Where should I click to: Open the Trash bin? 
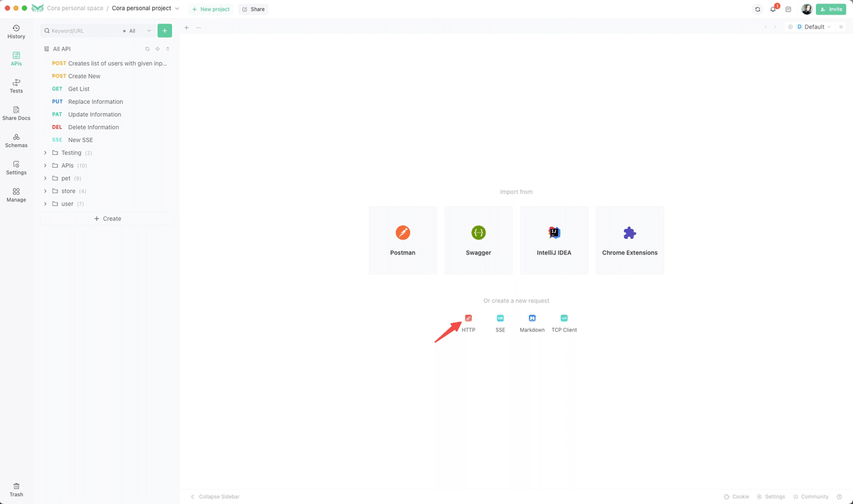pos(16,489)
